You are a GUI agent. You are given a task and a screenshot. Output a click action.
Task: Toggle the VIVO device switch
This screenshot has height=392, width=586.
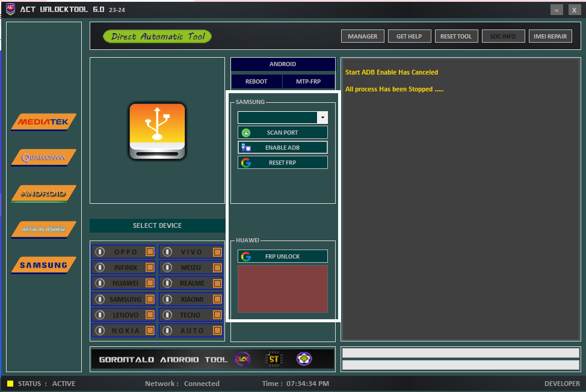click(x=167, y=252)
